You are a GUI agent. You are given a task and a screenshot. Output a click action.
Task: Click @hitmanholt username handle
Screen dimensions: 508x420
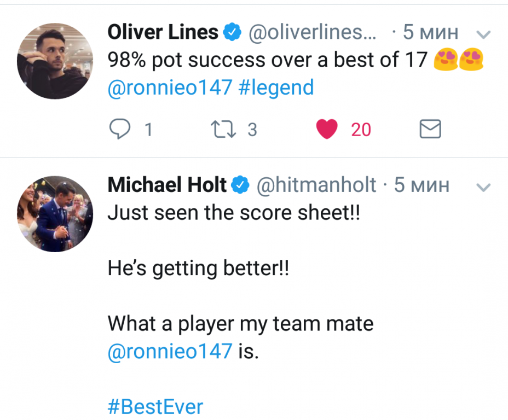(316, 185)
